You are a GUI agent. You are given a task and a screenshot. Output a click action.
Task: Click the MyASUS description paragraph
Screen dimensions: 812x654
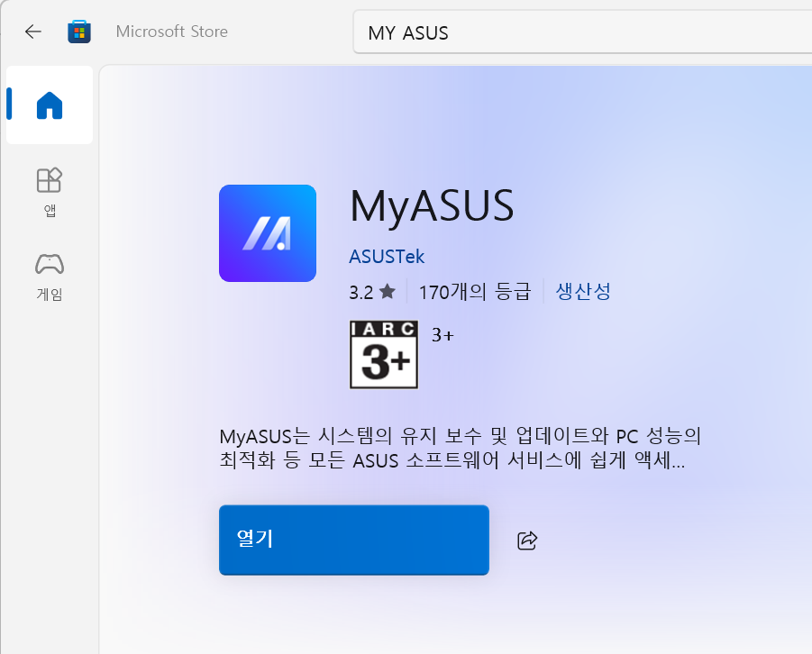[460, 449]
